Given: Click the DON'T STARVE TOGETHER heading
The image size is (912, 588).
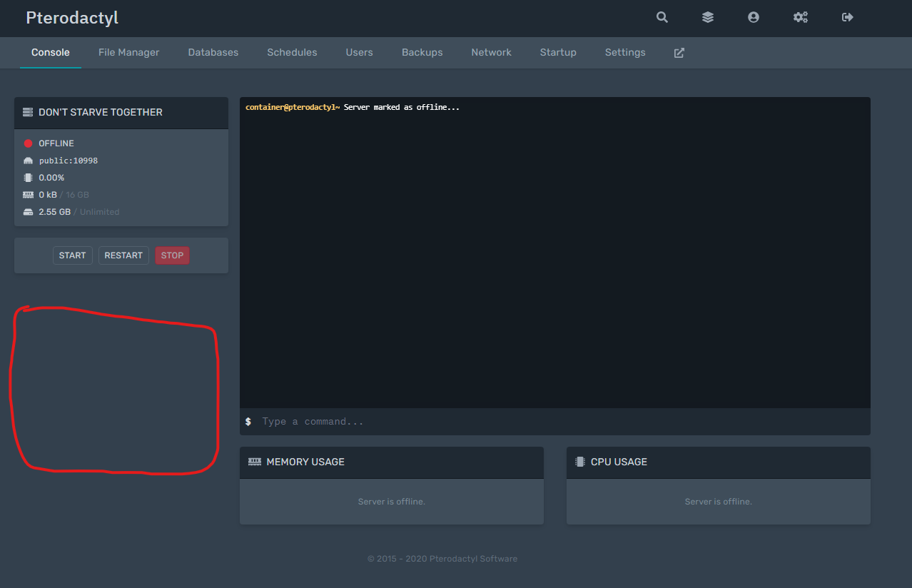Looking at the screenshot, I should [101, 112].
